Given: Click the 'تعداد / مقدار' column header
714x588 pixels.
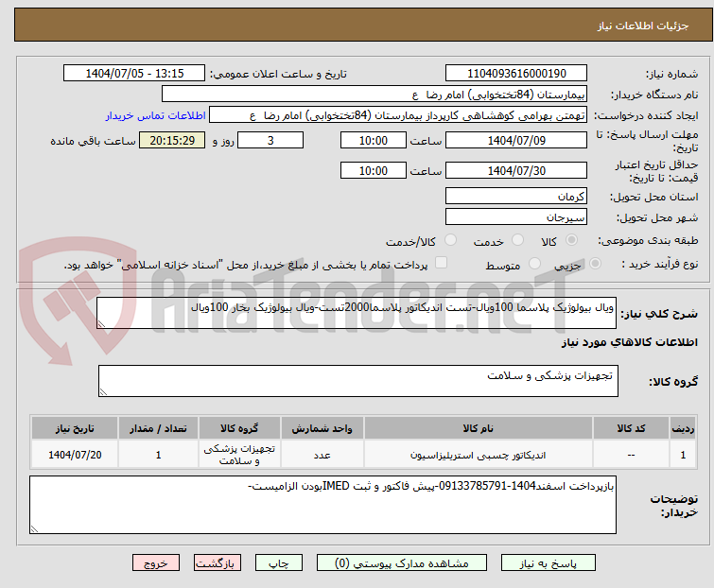Looking at the screenshot, I should (158, 428).
